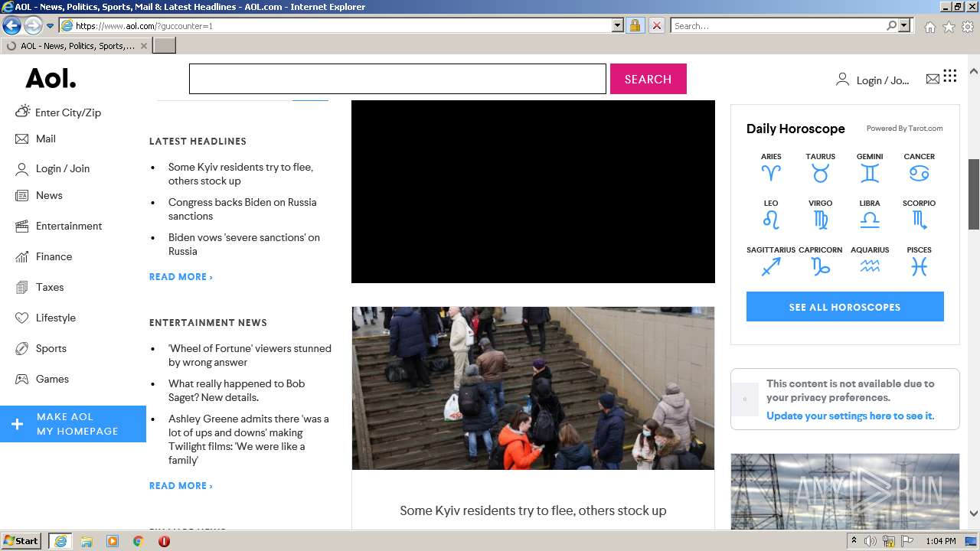Open the file explorer taskbar icon
Image resolution: width=980 pixels, height=551 pixels.
point(87,541)
